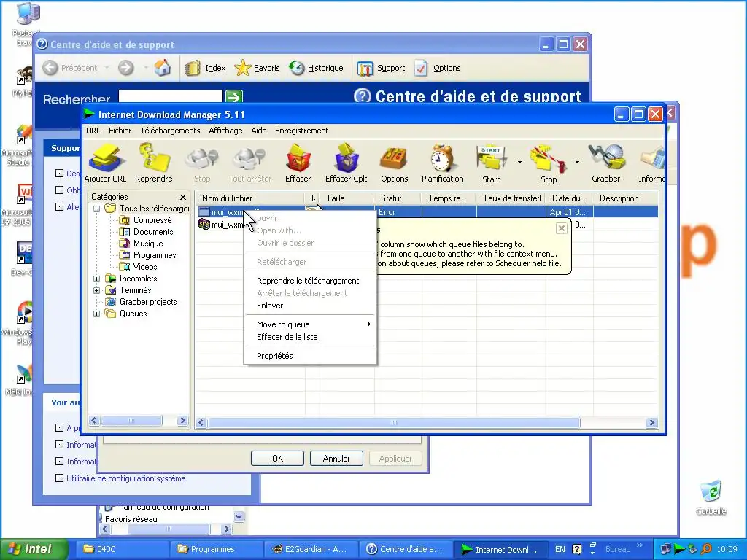Open the Move to queue submenu
This screenshot has height=560, width=747.
point(309,324)
